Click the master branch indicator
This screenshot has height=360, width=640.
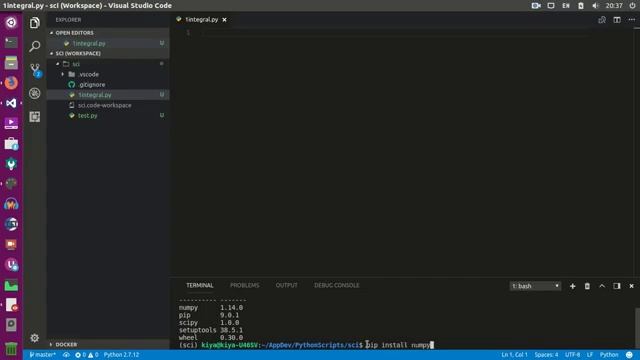42,355
